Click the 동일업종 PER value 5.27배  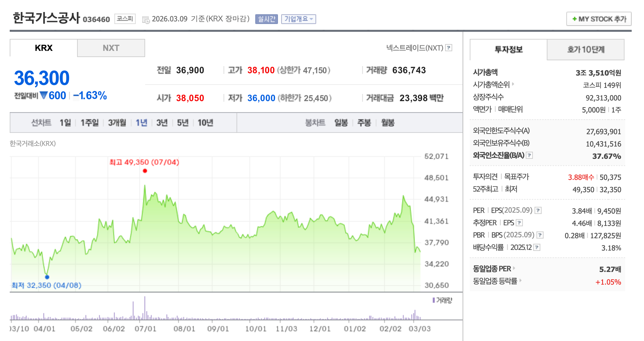610,269
